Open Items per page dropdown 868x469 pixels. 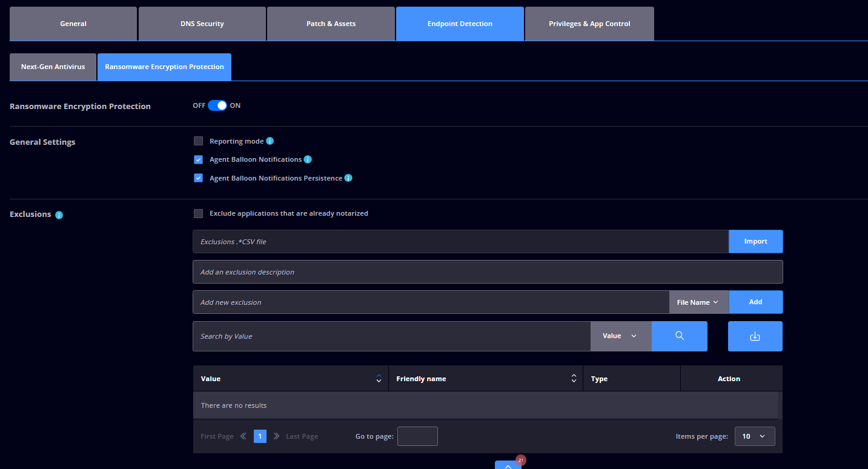coord(754,436)
